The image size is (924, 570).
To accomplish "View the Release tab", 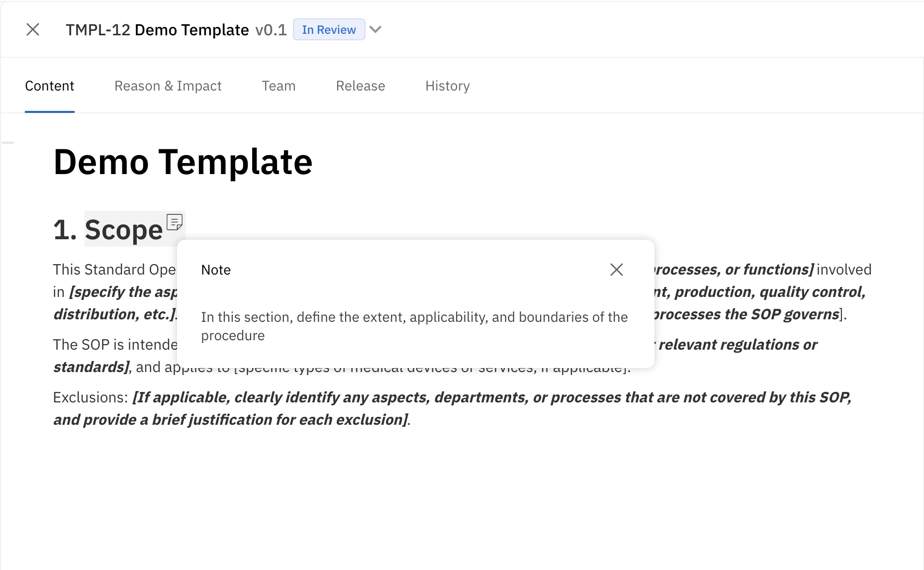I will click(x=360, y=86).
